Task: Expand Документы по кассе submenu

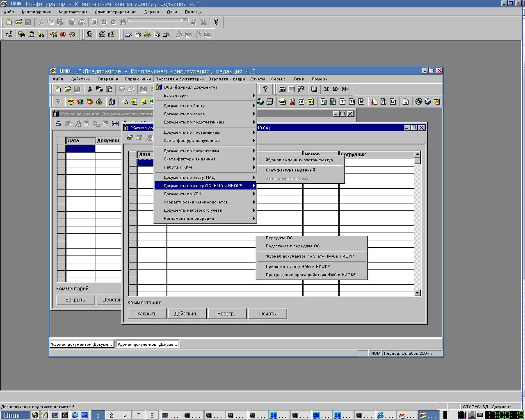Action: (205, 114)
